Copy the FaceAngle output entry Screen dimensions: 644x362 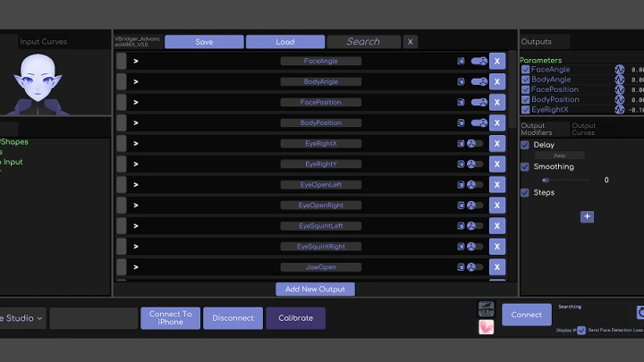point(461,61)
